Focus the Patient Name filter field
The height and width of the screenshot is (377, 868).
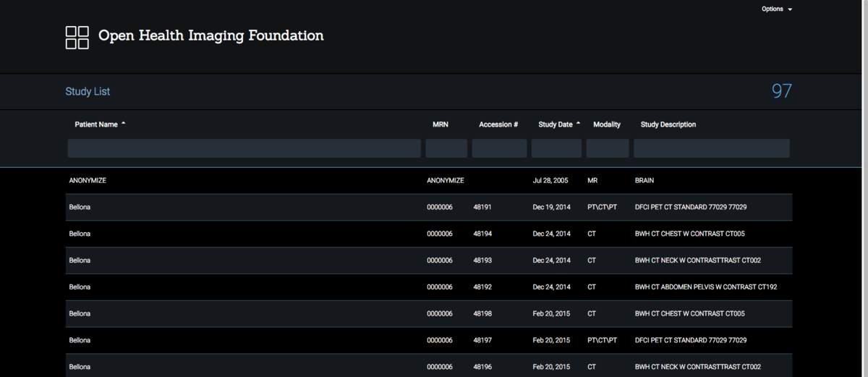pos(244,148)
